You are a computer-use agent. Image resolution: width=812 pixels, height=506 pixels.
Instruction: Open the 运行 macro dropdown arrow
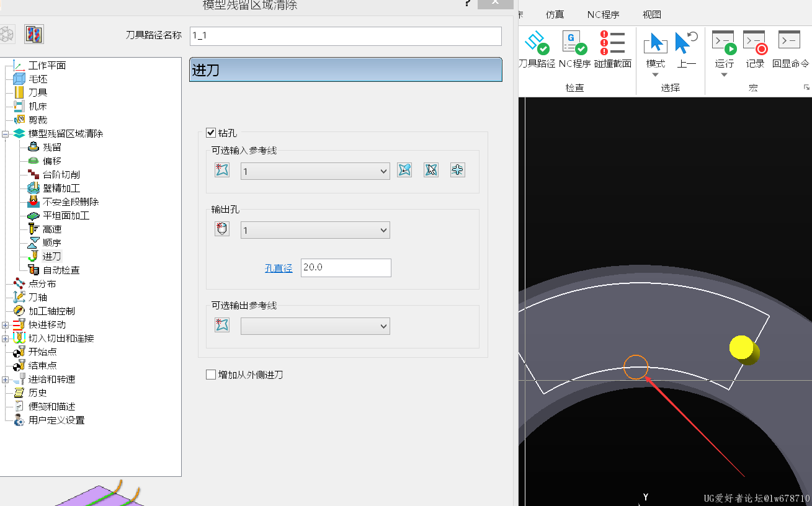tap(724, 75)
